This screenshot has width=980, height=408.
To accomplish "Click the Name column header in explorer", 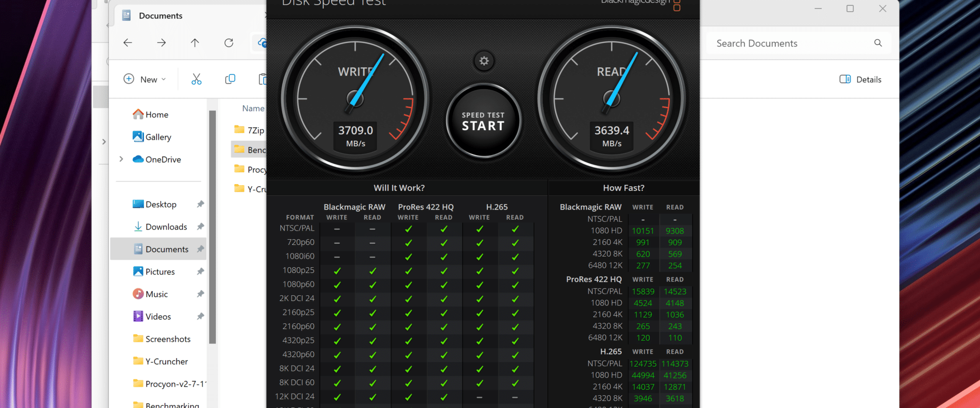I will coord(253,108).
